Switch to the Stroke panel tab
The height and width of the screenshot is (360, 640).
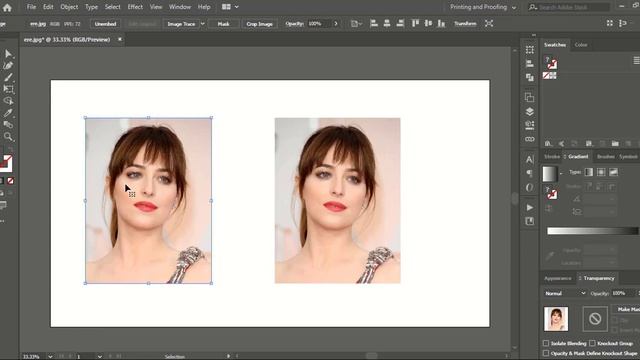(552, 157)
